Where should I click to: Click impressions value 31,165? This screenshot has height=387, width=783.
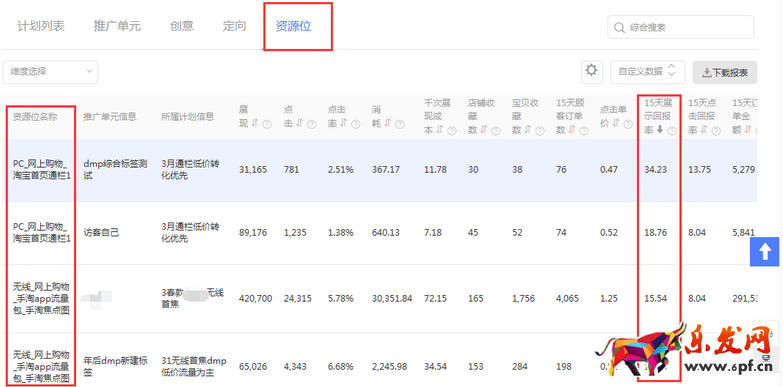point(253,170)
